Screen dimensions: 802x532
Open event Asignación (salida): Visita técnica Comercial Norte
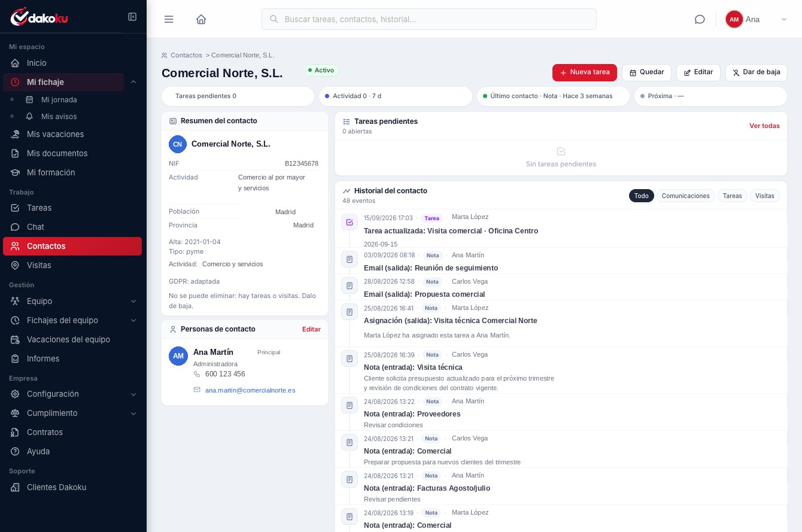click(451, 321)
